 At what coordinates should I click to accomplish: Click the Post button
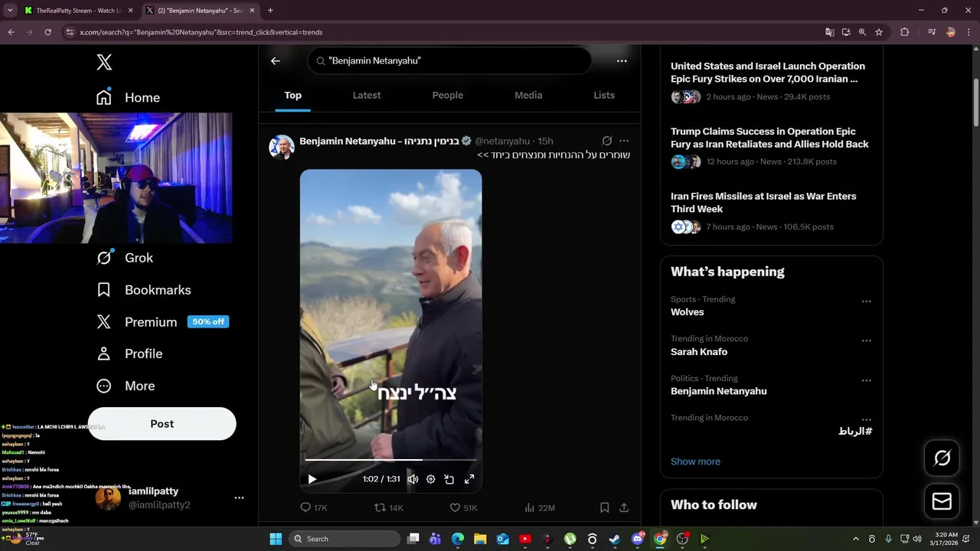pos(162,424)
